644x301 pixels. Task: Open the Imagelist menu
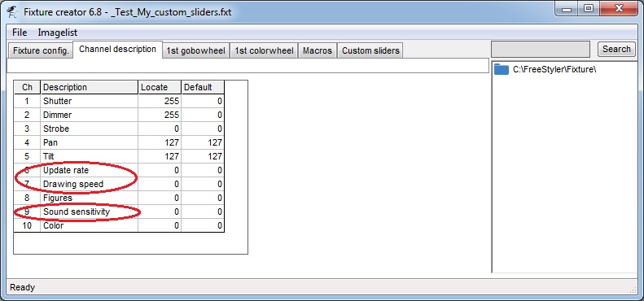[x=58, y=33]
